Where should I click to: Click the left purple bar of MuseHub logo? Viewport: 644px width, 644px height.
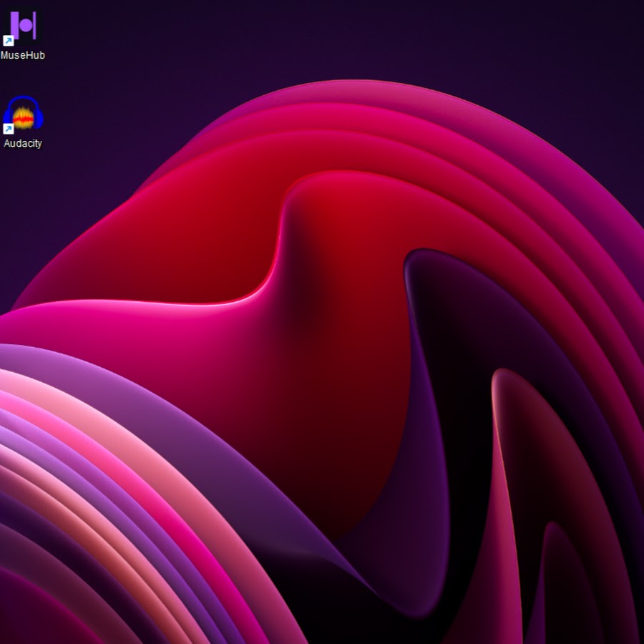tap(14, 26)
